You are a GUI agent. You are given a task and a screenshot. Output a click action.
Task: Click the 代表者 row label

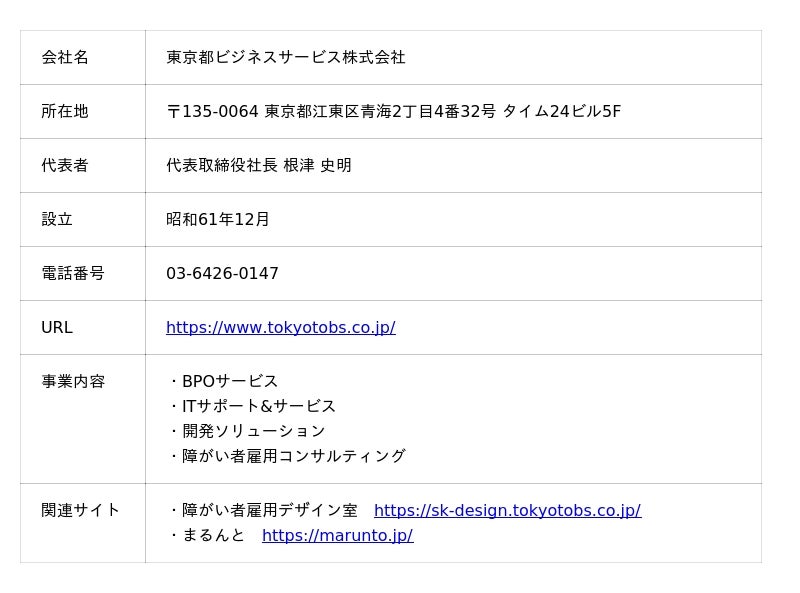[x=65, y=166]
